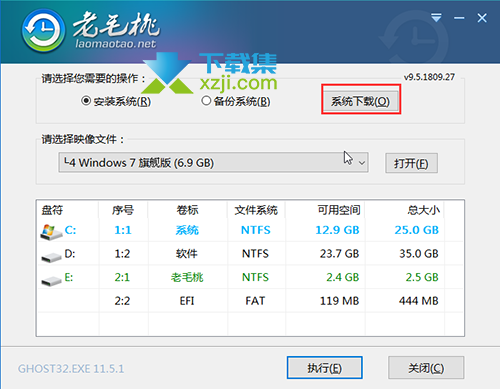Click the laomaotao.net text in header
This screenshot has width=500, height=389.
click(116, 44)
